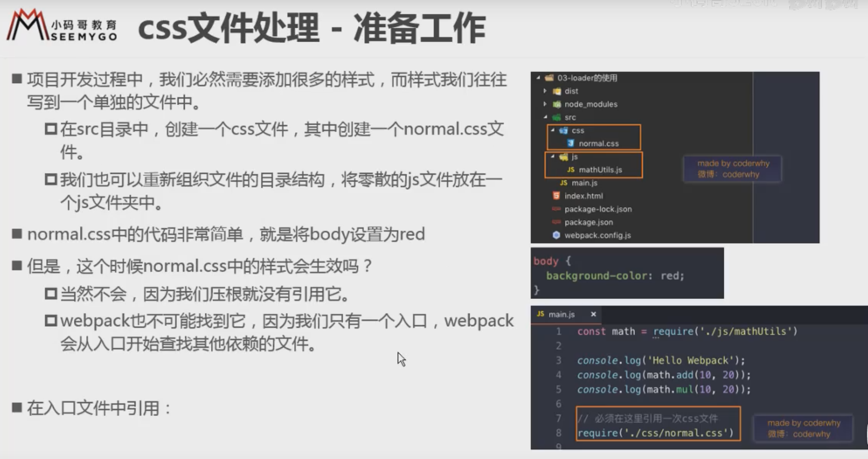This screenshot has width=868, height=459.
Task: Select the src folder name
Action: [x=570, y=117]
